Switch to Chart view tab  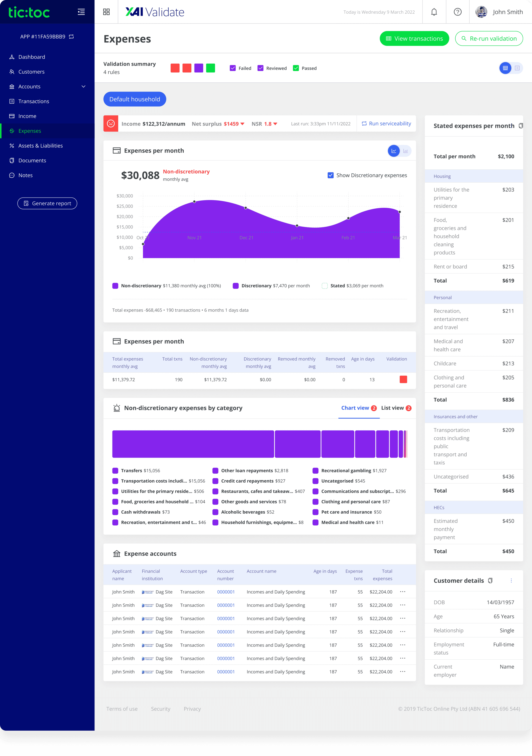359,408
